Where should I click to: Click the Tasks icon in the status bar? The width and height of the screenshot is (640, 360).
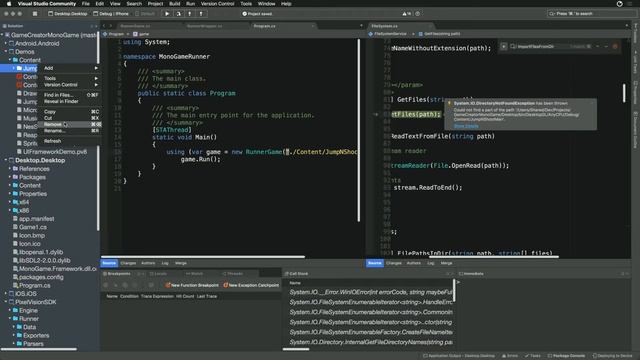pos(527,356)
